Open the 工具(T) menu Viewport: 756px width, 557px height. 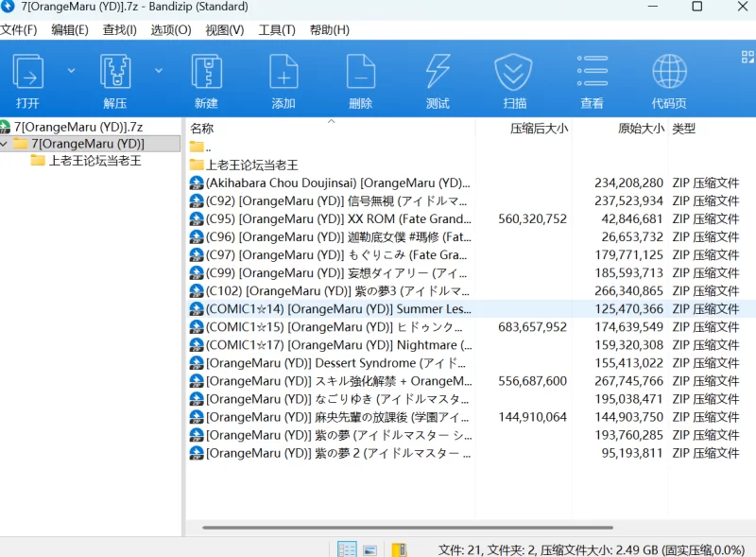pos(276,29)
